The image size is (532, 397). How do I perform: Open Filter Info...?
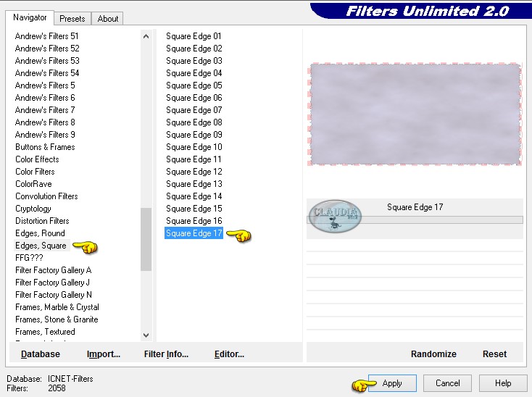[166, 354]
